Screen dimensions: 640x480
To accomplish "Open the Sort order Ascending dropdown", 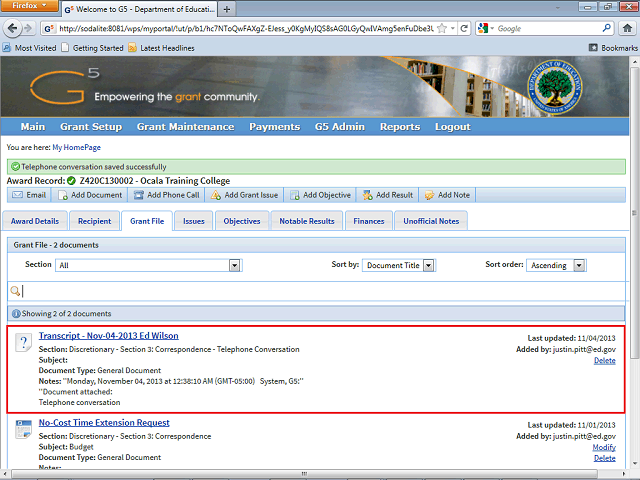I will pyautogui.click(x=579, y=265).
